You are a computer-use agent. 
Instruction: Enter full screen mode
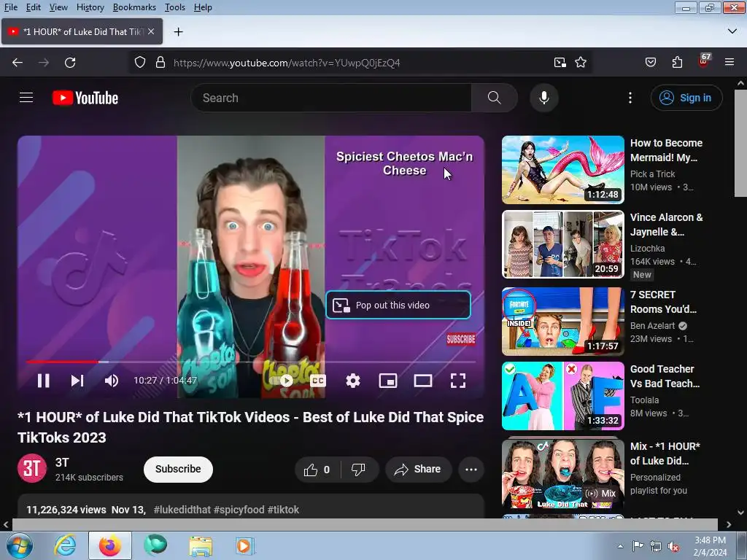pyautogui.click(x=458, y=381)
